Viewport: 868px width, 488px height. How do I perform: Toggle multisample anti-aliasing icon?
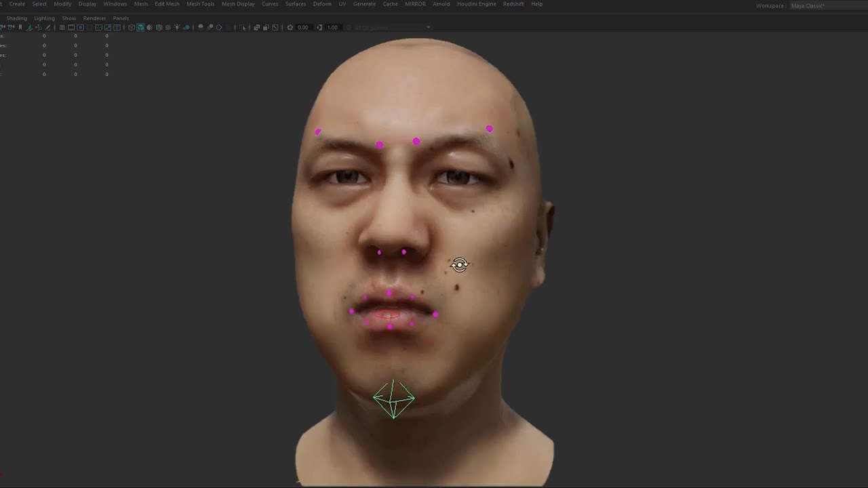click(x=219, y=27)
